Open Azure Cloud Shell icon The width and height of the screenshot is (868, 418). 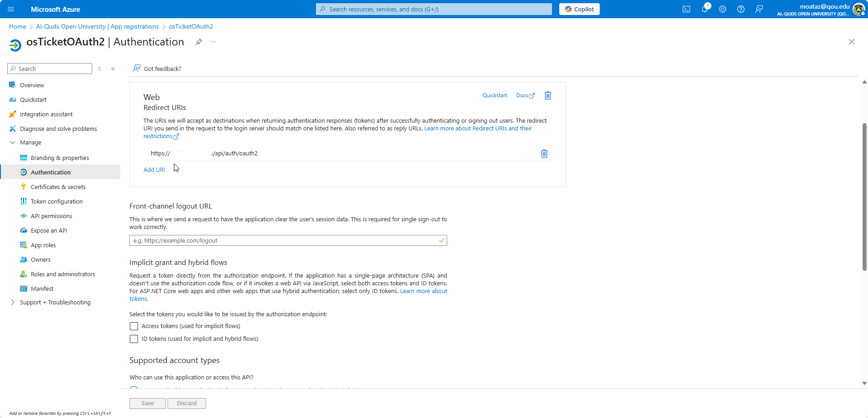686,9
